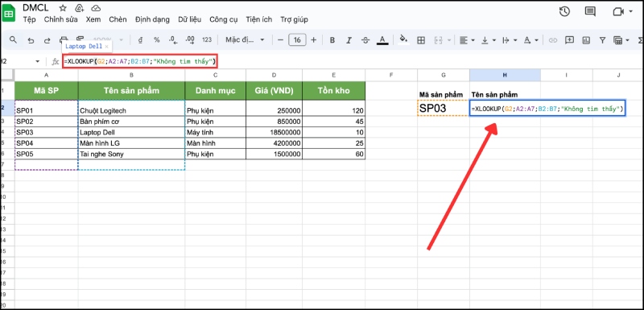
Task: Open text rotation dropdown
Action: point(530,39)
